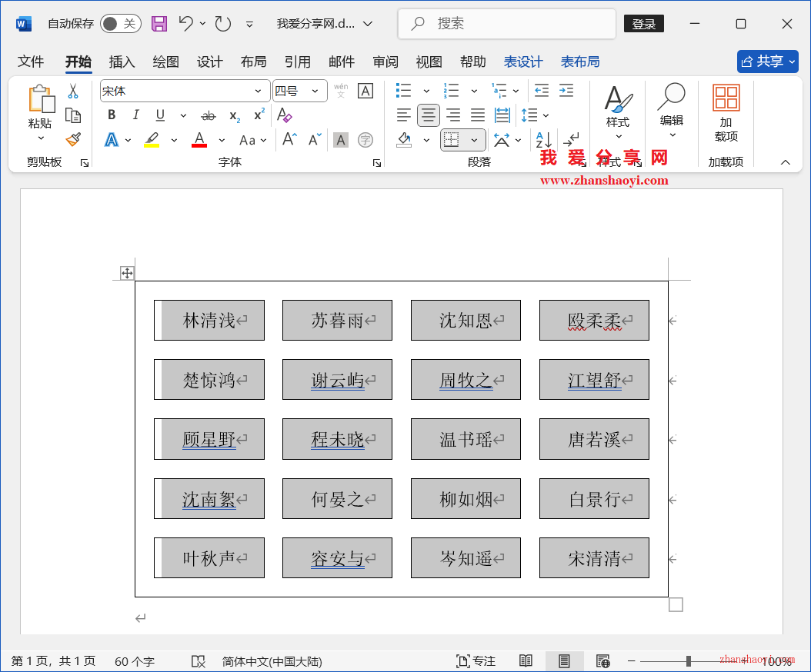Screen dimensions: 811x672
Task: Open the 文件 File menu
Action: pos(31,62)
